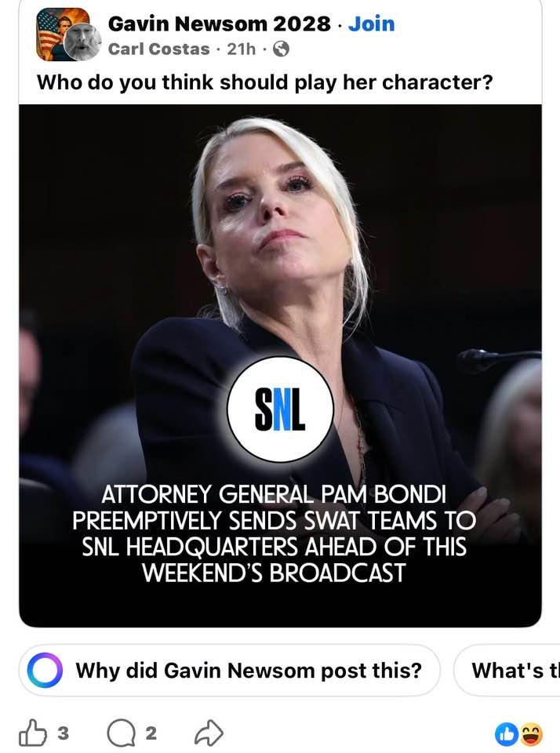The height and width of the screenshot is (753, 560).
Task: Tap the Share arrow icon
Action: (x=209, y=733)
